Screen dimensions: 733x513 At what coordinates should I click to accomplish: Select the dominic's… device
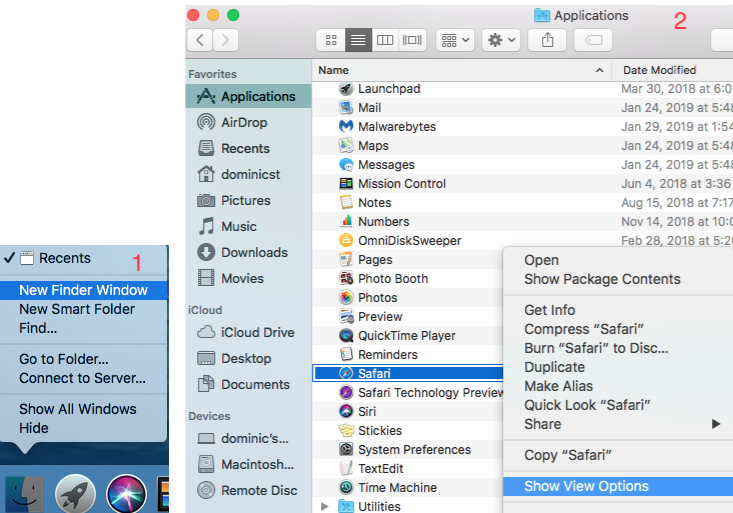click(248, 439)
